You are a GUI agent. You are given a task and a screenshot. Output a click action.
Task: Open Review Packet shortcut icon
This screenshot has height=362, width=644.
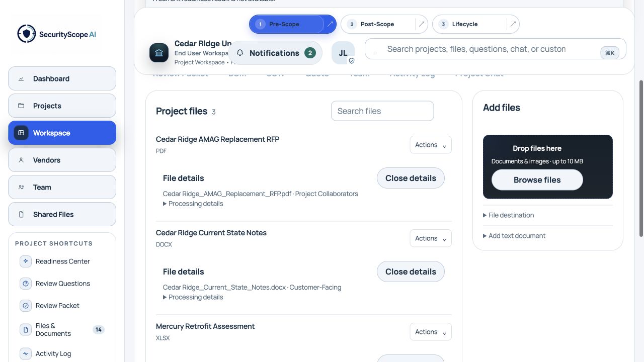[26, 306]
